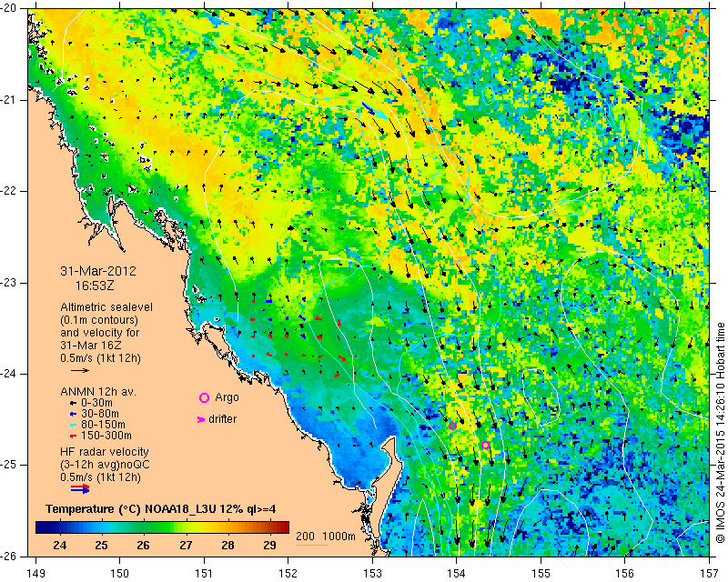
Task: Click the green 26°C section of colour bar
Action: pyautogui.click(x=143, y=527)
